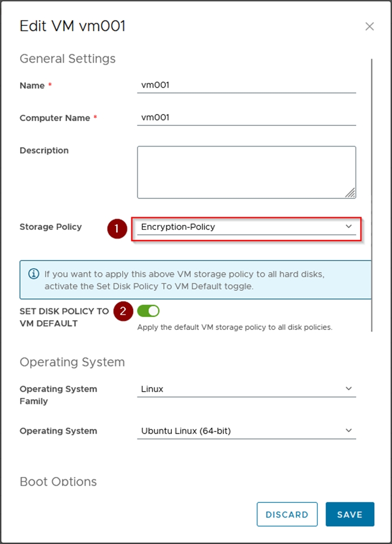Screen dimensions: 392x544
Task: Click the red circle badge numbered 2
Action: tap(123, 311)
